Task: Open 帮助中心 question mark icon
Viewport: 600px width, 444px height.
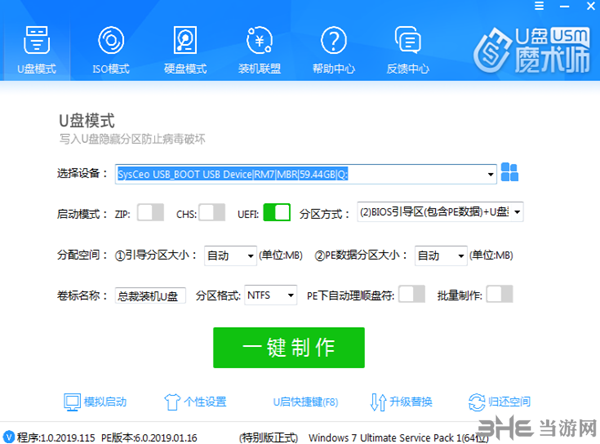Action: (333, 40)
